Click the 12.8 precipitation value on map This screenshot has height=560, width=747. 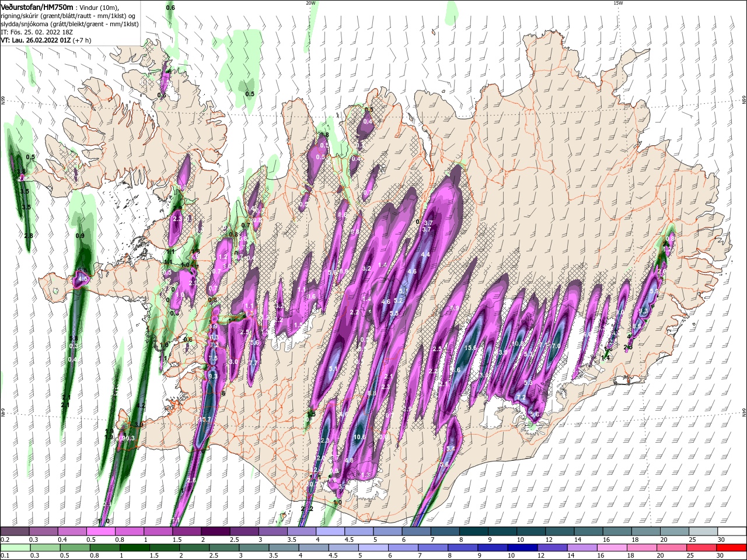(324, 440)
